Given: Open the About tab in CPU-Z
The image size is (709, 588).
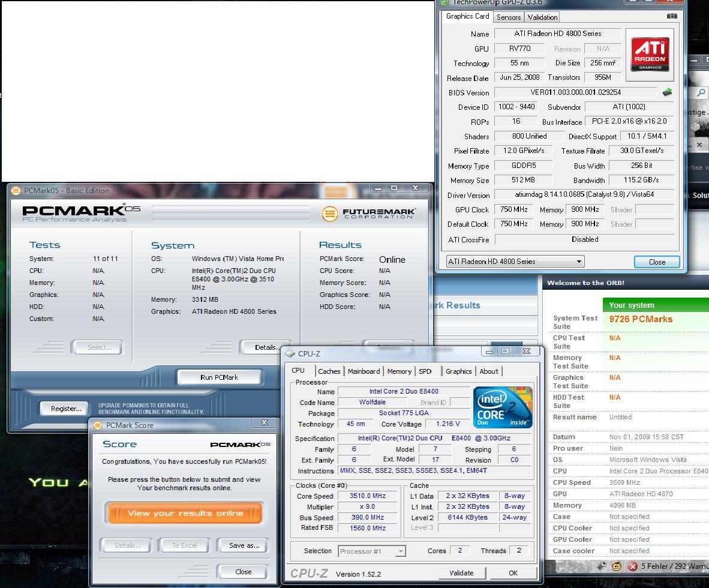Looking at the screenshot, I should pyautogui.click(x=489, y=371).
